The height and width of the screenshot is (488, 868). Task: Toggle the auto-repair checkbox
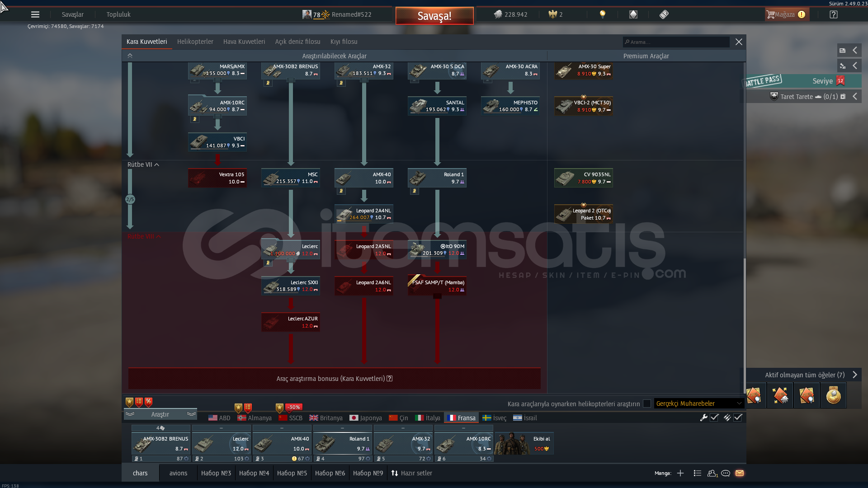click(x=714, y=418)
